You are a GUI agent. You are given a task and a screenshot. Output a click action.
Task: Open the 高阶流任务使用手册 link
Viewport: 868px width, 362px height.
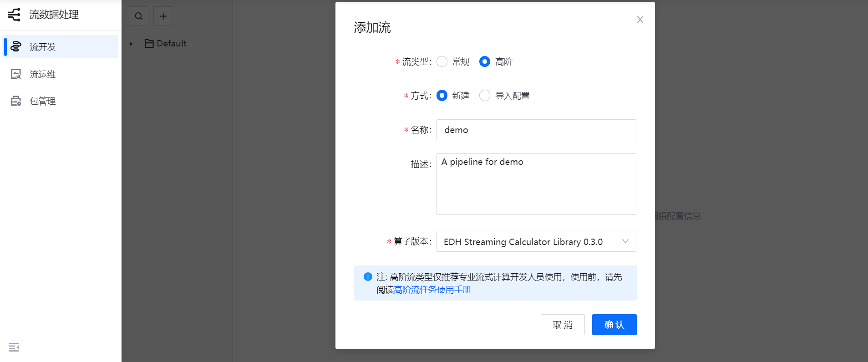tap(432, 290)
